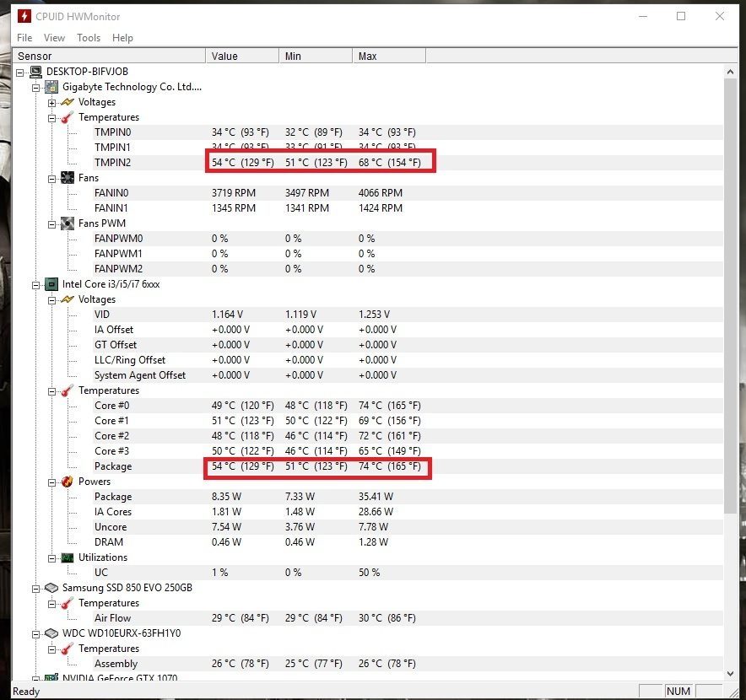Click the Voltages icon under Gigabyte Technology
746x700 pixels.
68,102
